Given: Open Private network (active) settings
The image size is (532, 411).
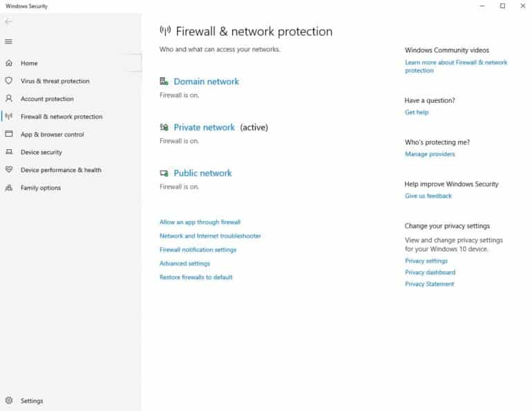Looking at the screenshot, I should point(204,128).
